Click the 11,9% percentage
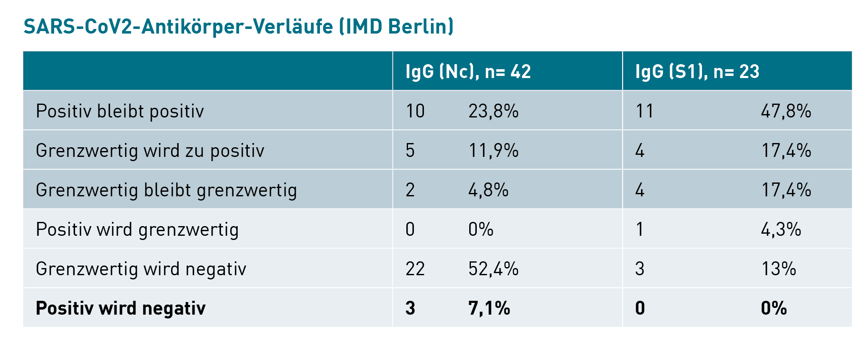Image resolution: width=868 pixels, height=344 pixels. pyautogui.click(x=493, y=151)
